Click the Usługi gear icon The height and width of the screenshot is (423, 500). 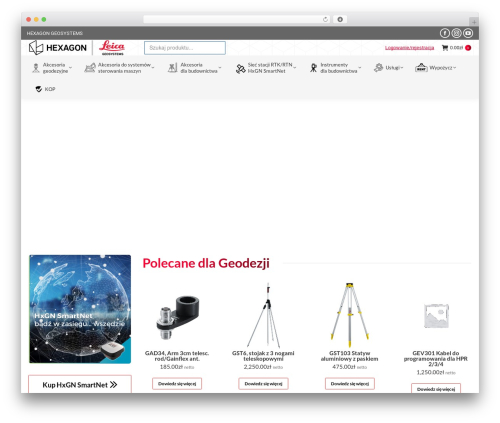point(378,68)
